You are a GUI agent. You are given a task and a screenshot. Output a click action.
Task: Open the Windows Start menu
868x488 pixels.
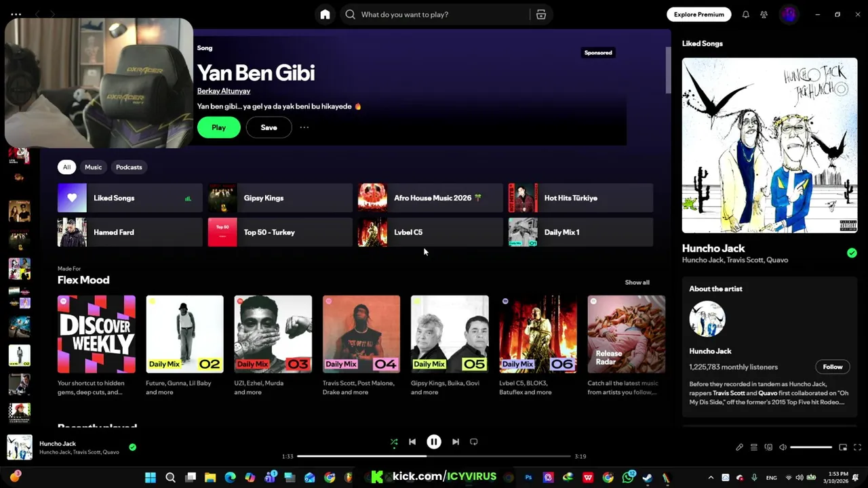151,477
